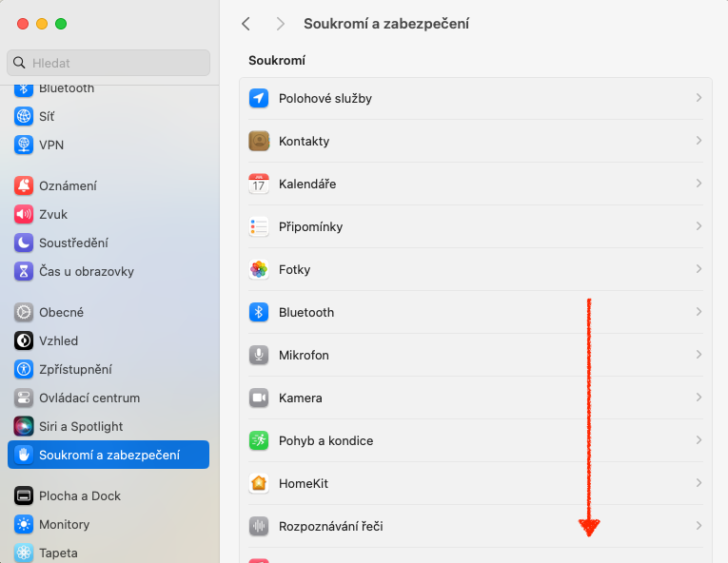Expand Připomínky row chevron
The height and width of the screenshot is (563, 728).
[698, 226]
